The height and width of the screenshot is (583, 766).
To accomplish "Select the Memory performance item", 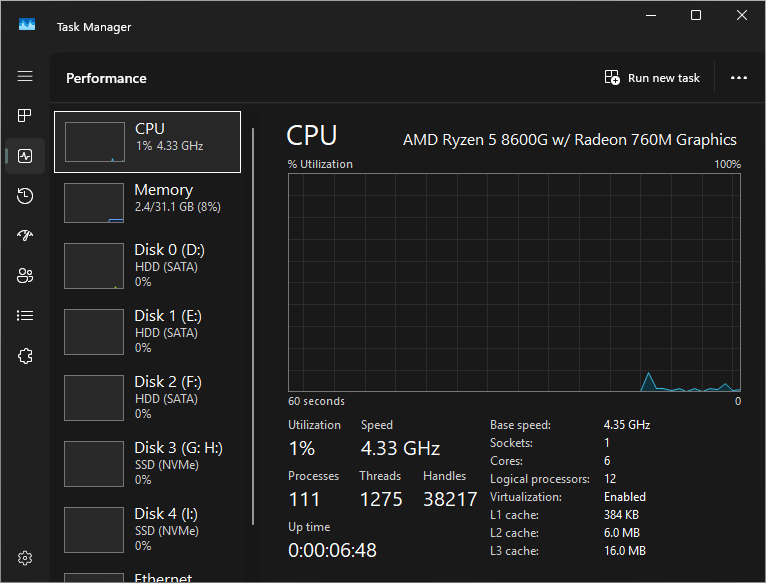I will tap(148, 202).
